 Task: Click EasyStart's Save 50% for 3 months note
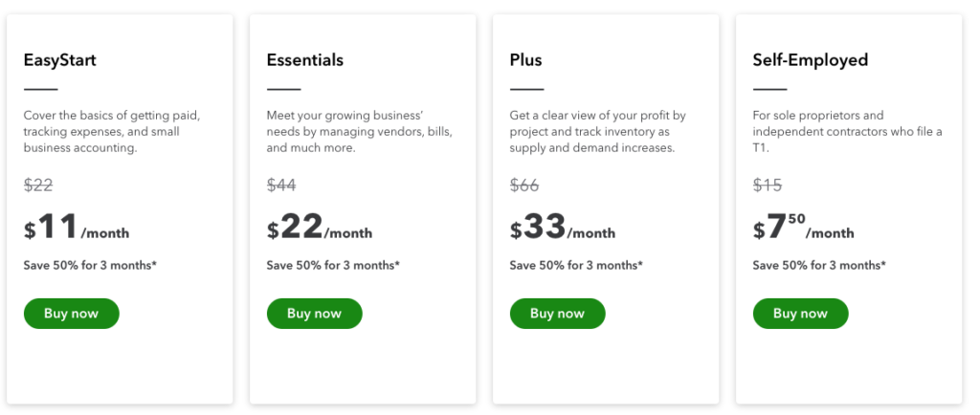coord(90,265)
